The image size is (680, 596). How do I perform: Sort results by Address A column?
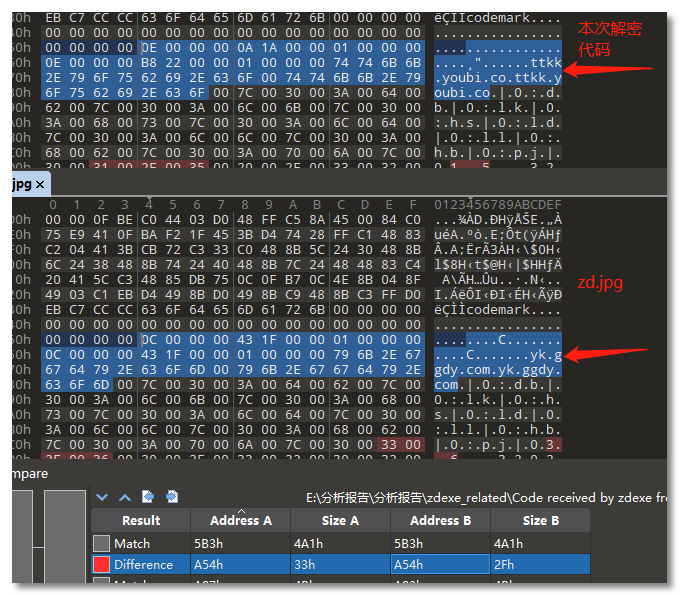[x=240, y=520]
